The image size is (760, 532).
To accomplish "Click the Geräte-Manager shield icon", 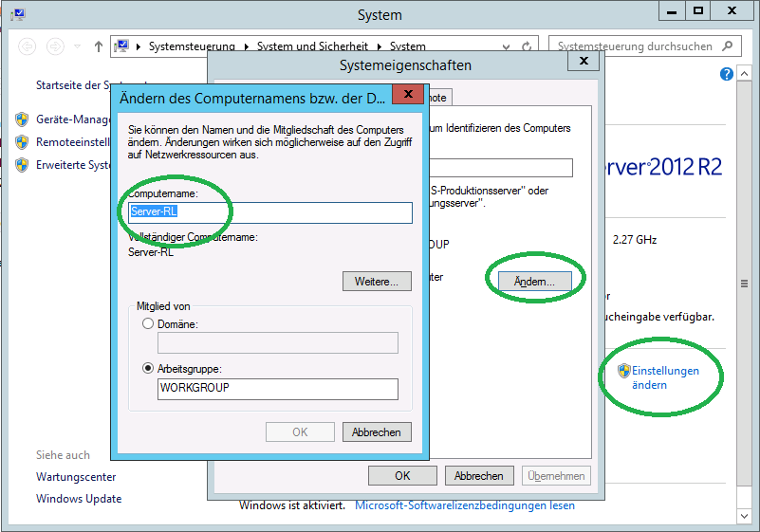I will pos(22,119).
